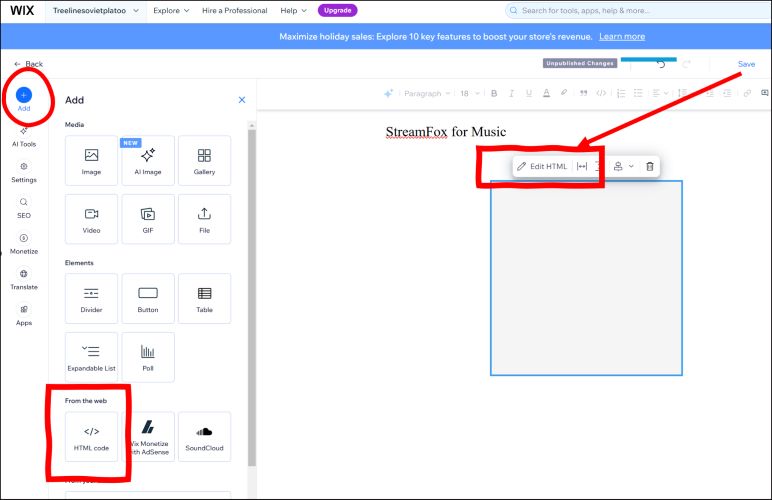Click the Save link
Image resolution: width=772 pixels, height=500 pixels.
pyautogui.click(x=746, y=64)
